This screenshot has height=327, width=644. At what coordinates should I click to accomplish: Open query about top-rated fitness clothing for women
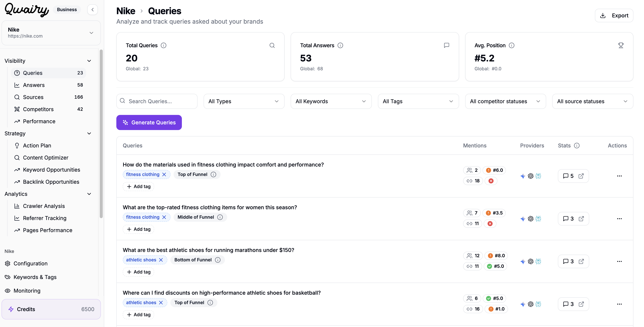coord(210,207)
